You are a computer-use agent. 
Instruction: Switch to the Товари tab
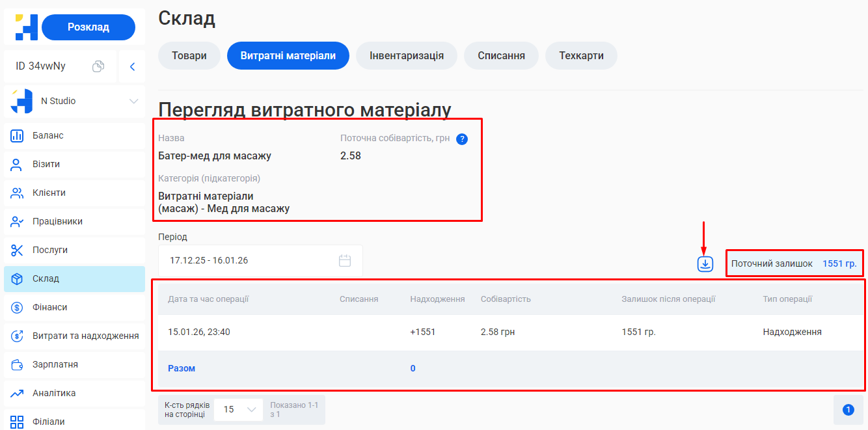189,56
